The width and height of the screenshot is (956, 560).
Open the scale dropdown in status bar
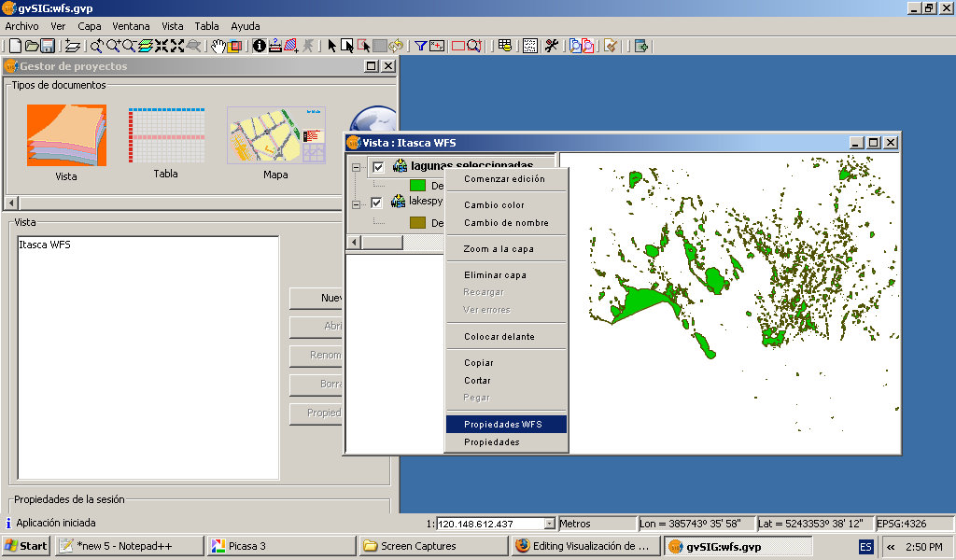click(549, 525)
